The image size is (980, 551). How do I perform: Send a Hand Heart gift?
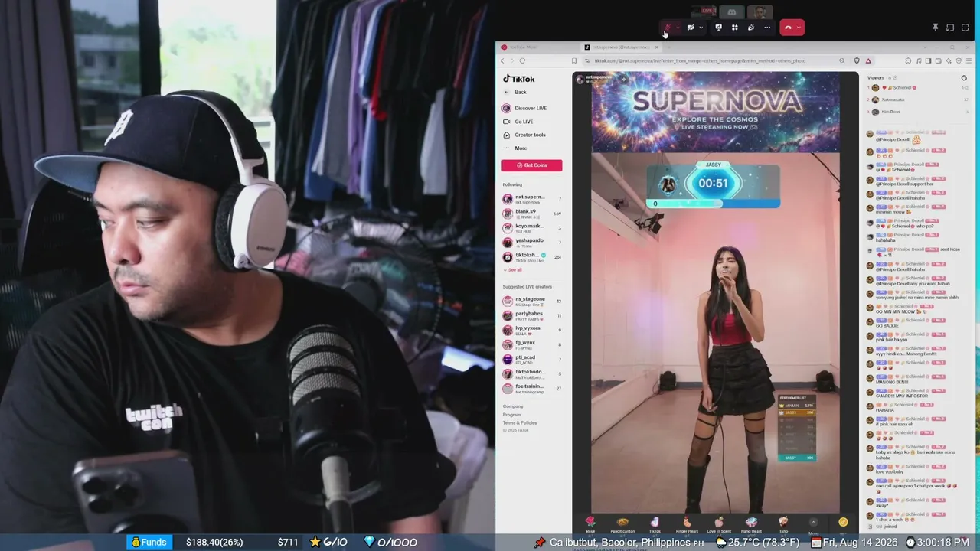click(751, 524)
